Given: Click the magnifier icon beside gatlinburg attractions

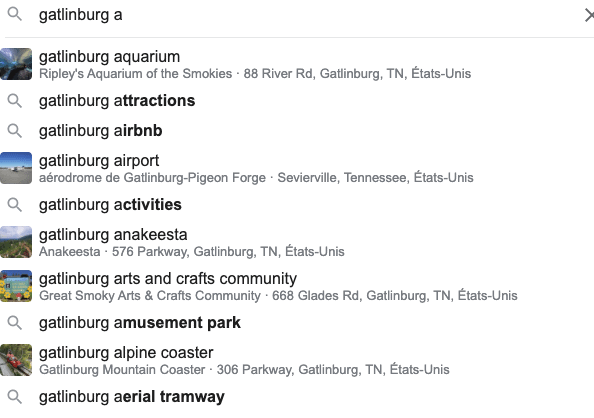Looking at the screenshot, I should [x=15, y=101].
